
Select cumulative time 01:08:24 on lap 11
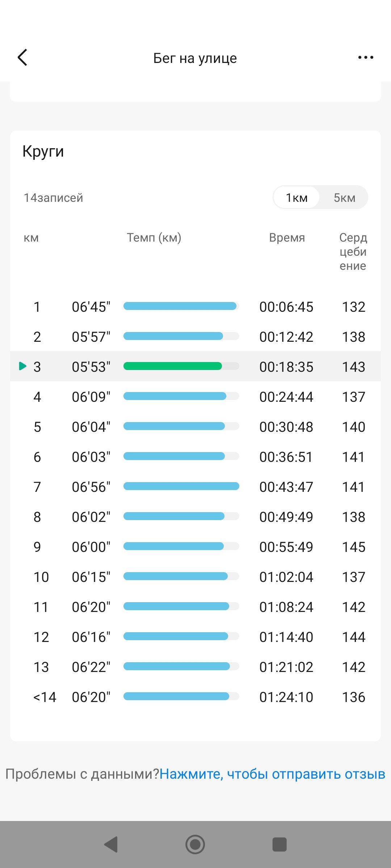[x=286, y=607]
